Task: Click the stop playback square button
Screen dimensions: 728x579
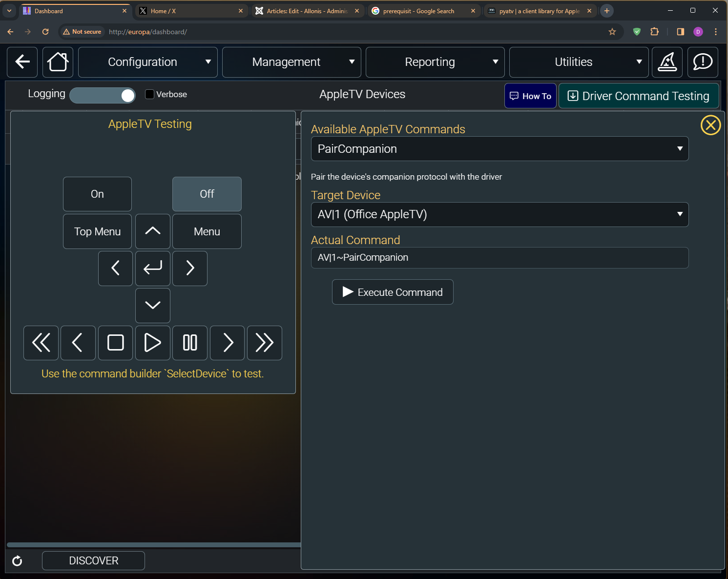Action: (x=115, y=343)
